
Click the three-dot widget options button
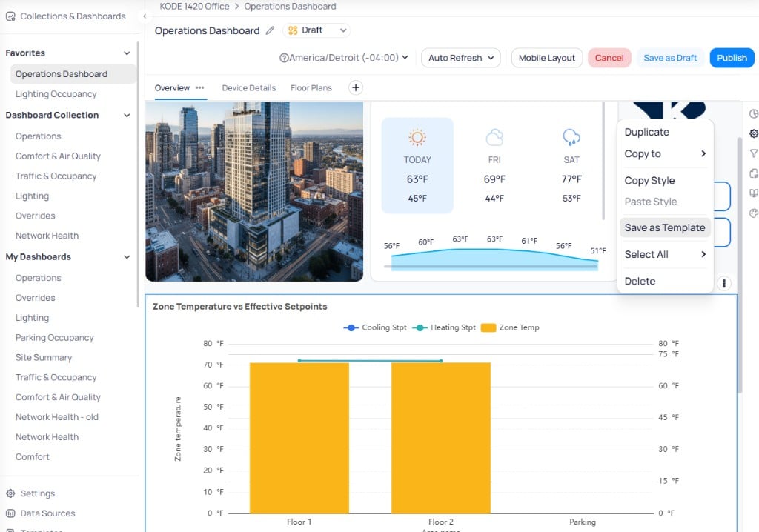click(x=723, y=283)
